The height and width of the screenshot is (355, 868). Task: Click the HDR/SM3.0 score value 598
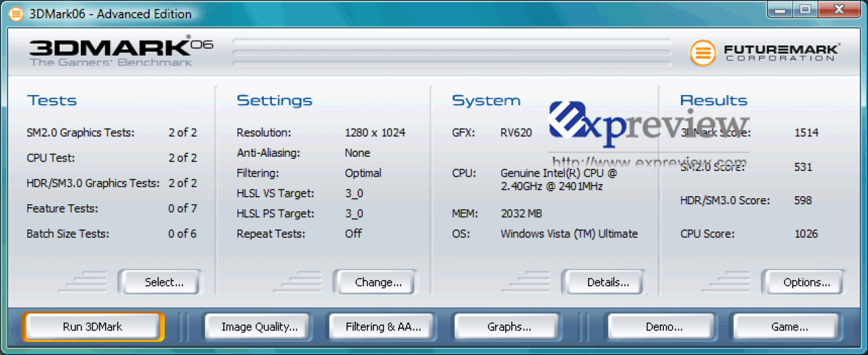point(803,200)
